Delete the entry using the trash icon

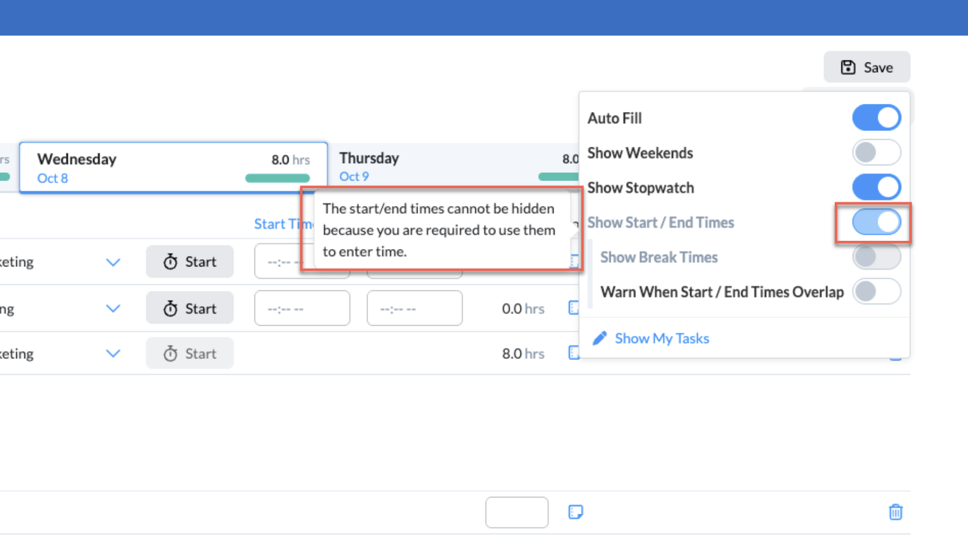coord(896,512)
